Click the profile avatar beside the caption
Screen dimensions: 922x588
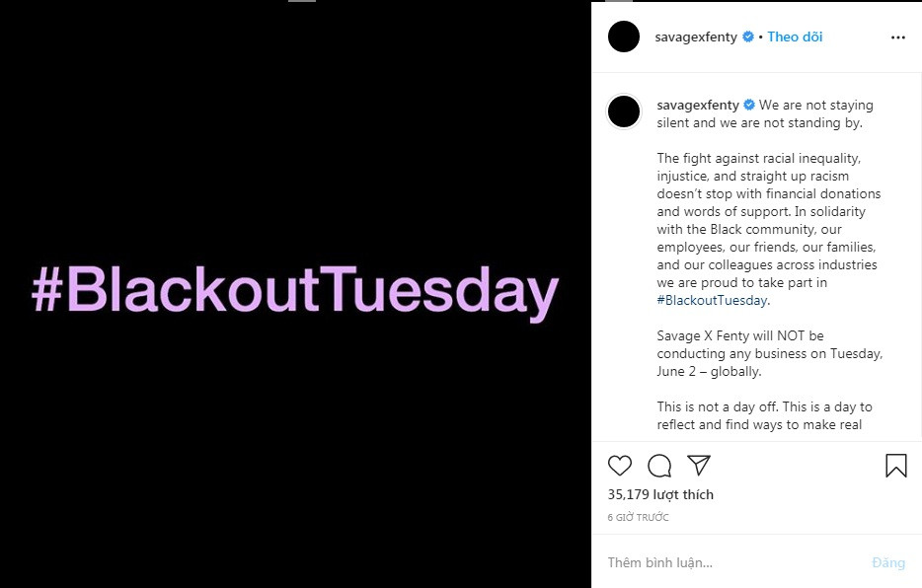(x=624, y=111)
